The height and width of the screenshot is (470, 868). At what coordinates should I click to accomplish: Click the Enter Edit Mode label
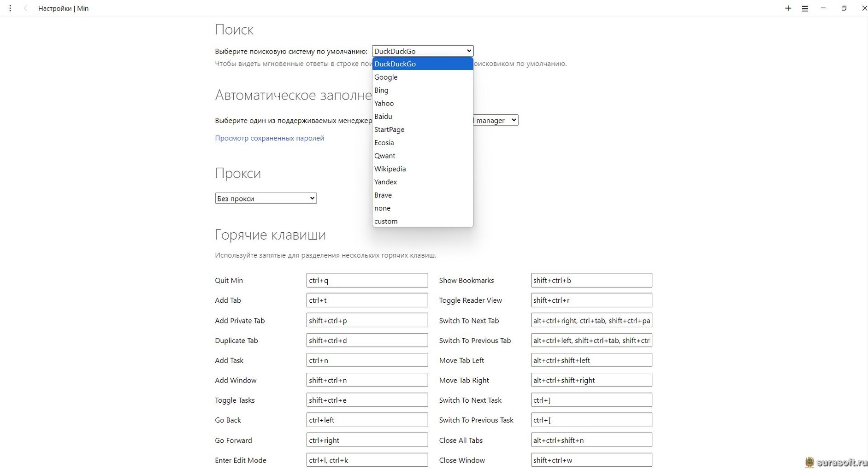pyautogui.click(x=241, y=460)
